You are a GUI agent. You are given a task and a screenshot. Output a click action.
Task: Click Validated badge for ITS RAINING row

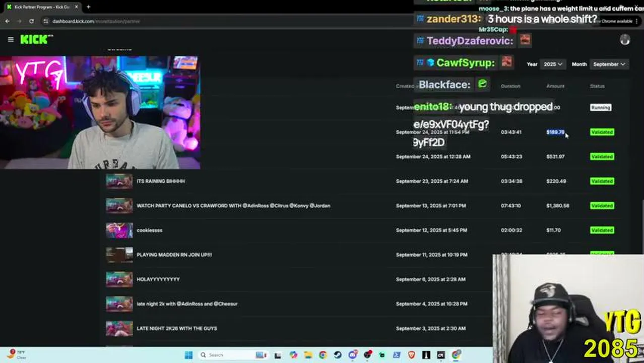coord(602,181)
